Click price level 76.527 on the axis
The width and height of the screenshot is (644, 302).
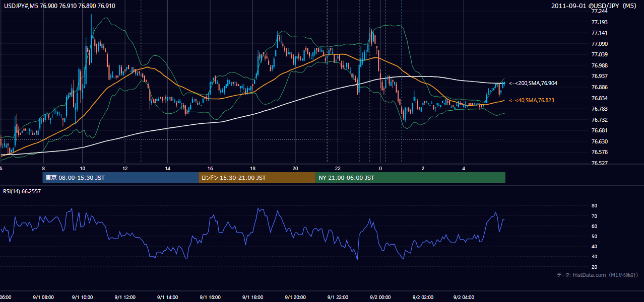(x=600, y=163)
